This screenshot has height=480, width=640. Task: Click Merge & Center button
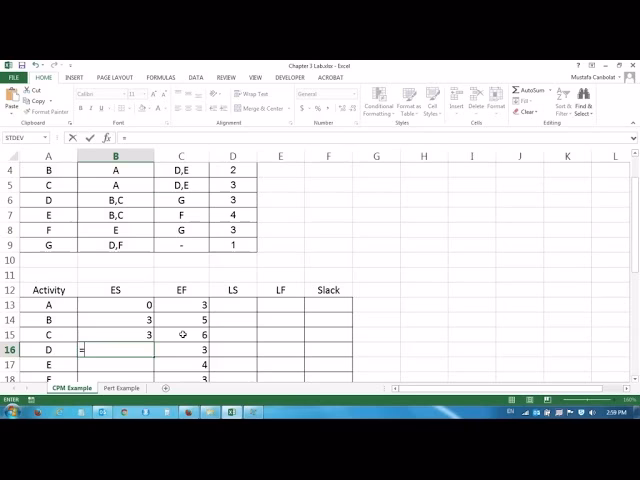tap(259, 108)
